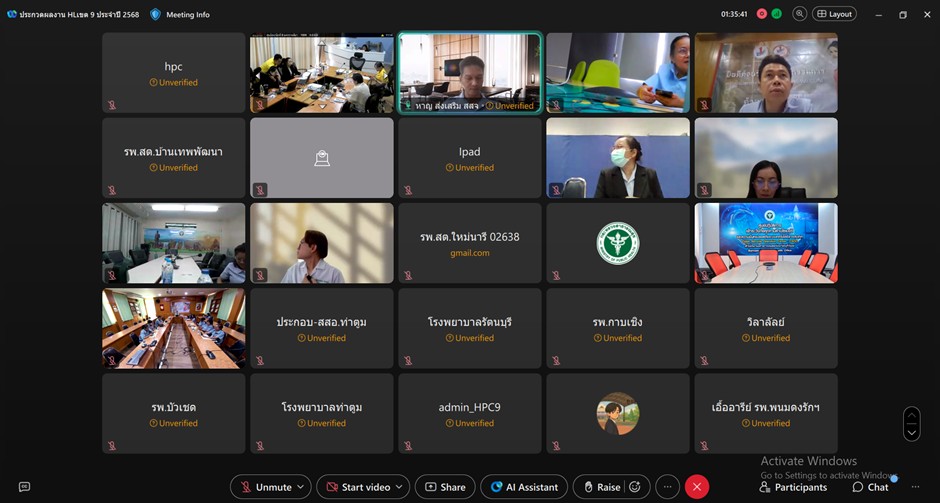Toggle Start video button
Viewport: 940px width, 503px height.
coord(358,487)
